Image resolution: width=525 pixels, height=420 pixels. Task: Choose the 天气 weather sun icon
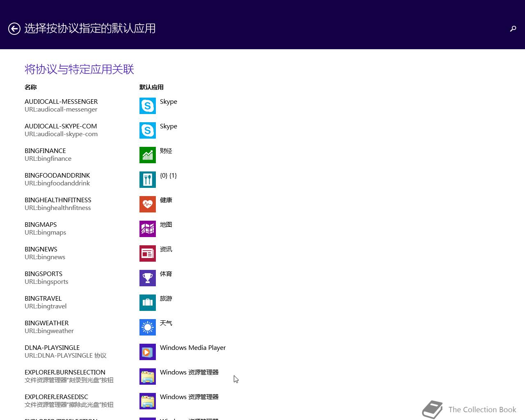148,327
